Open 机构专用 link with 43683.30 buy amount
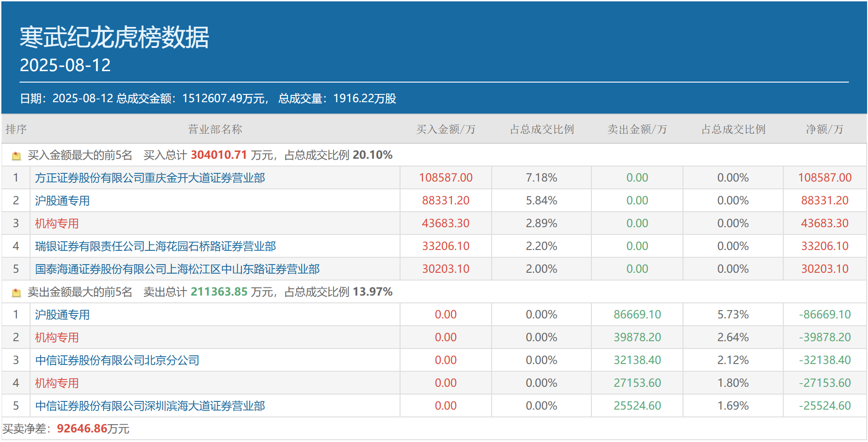Viewport: 868px width, 442px height. [x=57, y=224]
